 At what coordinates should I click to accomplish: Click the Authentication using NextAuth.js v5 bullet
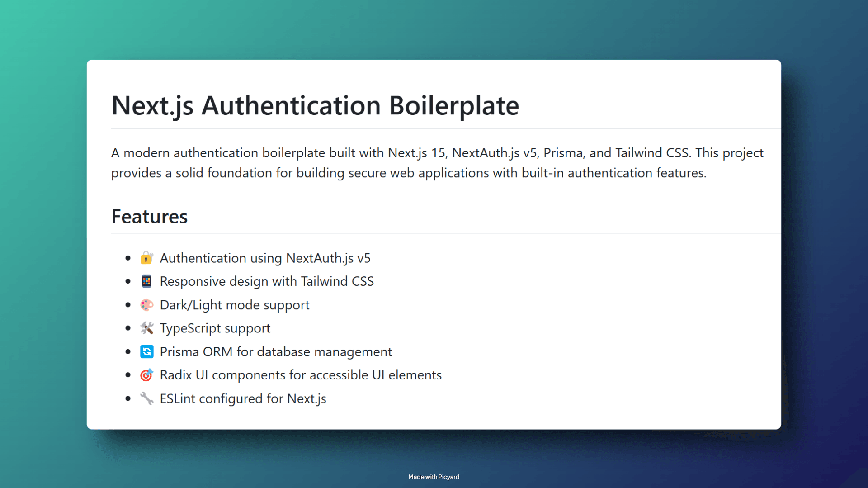pos(265,258)
